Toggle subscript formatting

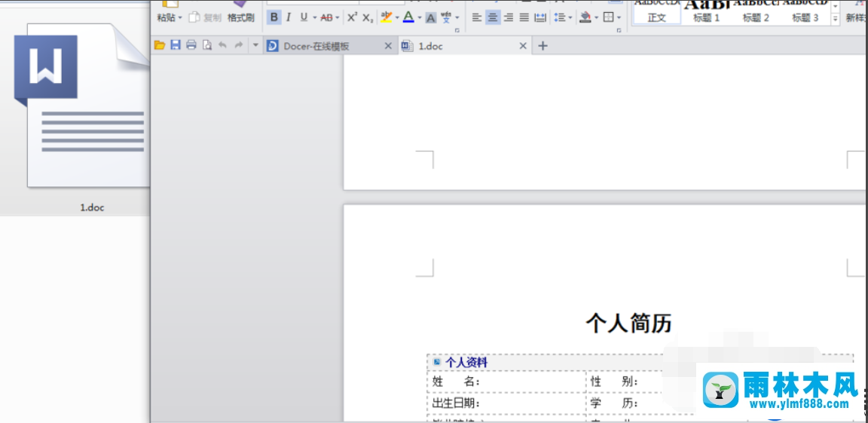point(368,17)
